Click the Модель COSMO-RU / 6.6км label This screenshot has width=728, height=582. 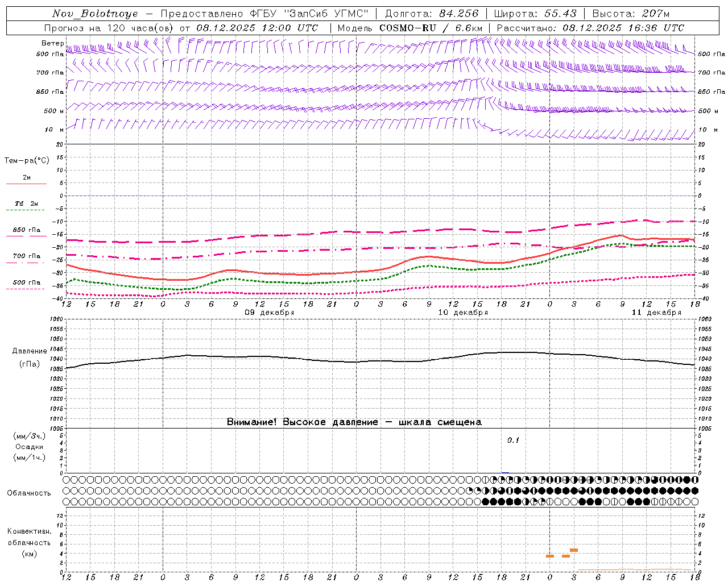point(410,28)
